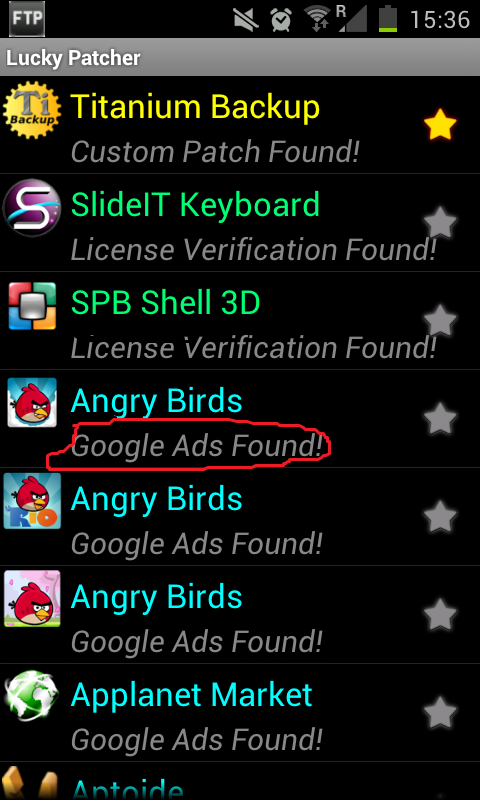Unstar Titanium Backup with the yellow star
The width and height of the screenshot is (480, 800).
click(x=440, y=125)
